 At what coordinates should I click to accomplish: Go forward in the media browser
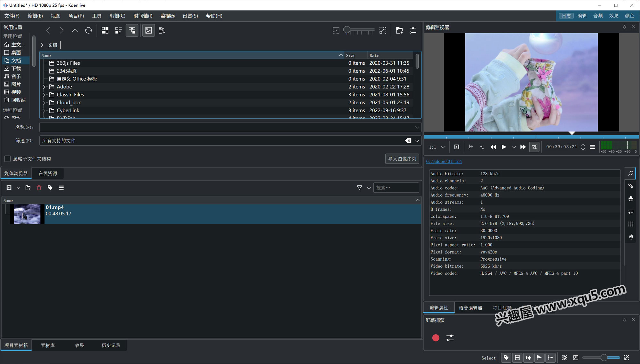pyautogui.click(x=61, y=30)
